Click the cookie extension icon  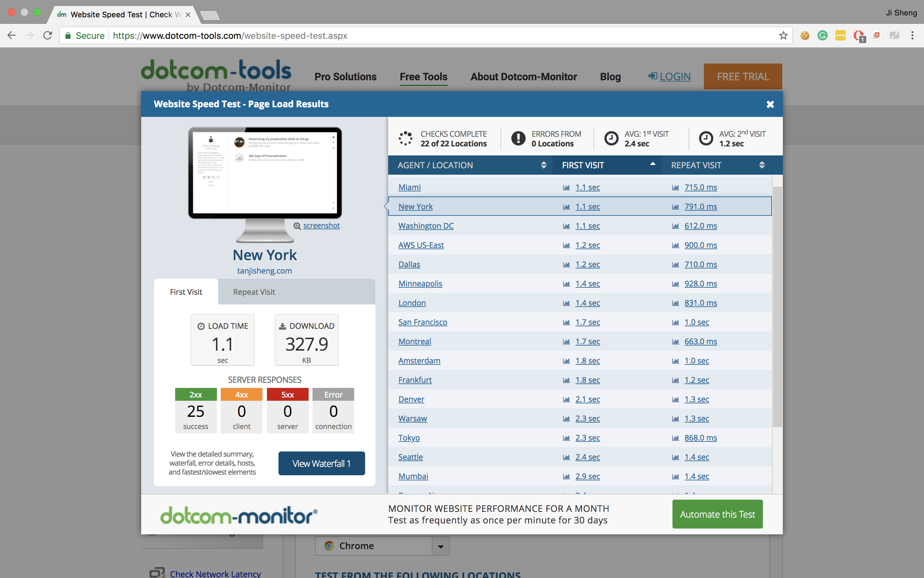pyautogui.click(x=805, y=36)
